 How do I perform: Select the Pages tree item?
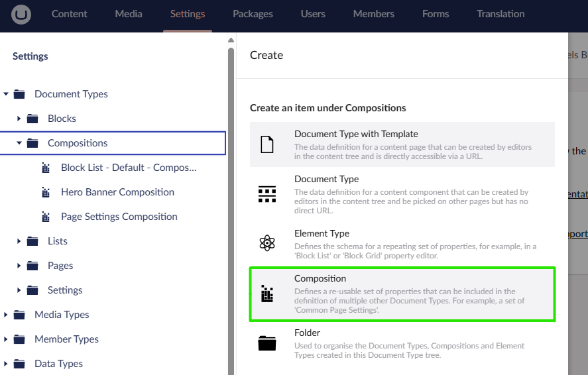click(60, 266)
